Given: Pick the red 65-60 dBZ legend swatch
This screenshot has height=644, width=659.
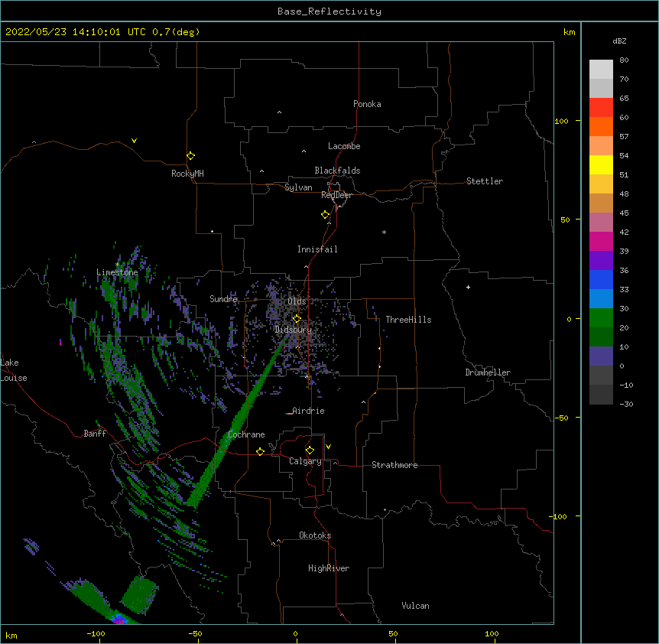Looking at the screenshot, I should coord(601,108).
